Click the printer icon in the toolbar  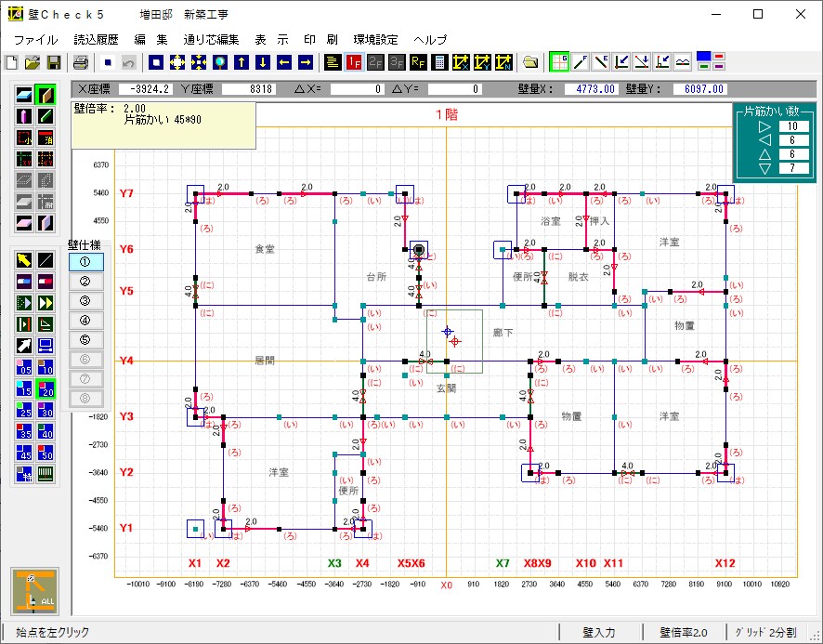click(80, 63)
